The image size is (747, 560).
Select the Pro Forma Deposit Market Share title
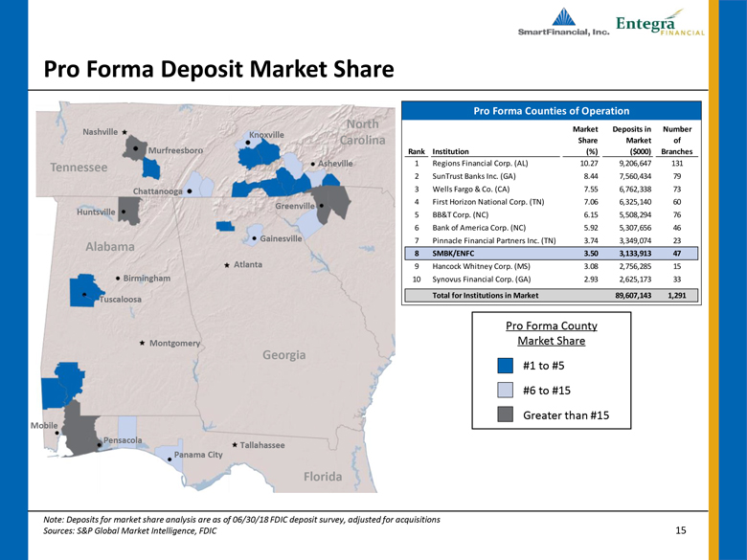(x=218, y=69)
